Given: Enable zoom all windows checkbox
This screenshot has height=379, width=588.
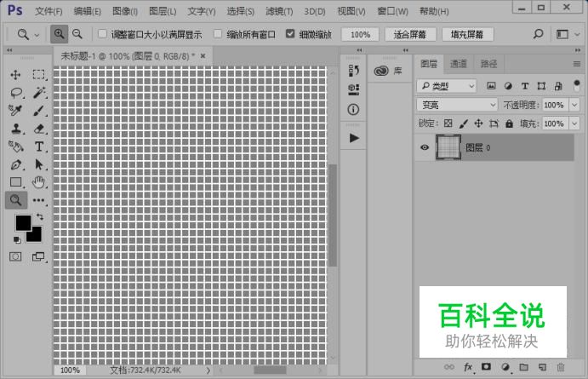Looking at the screenshot, I should [218, 34].
